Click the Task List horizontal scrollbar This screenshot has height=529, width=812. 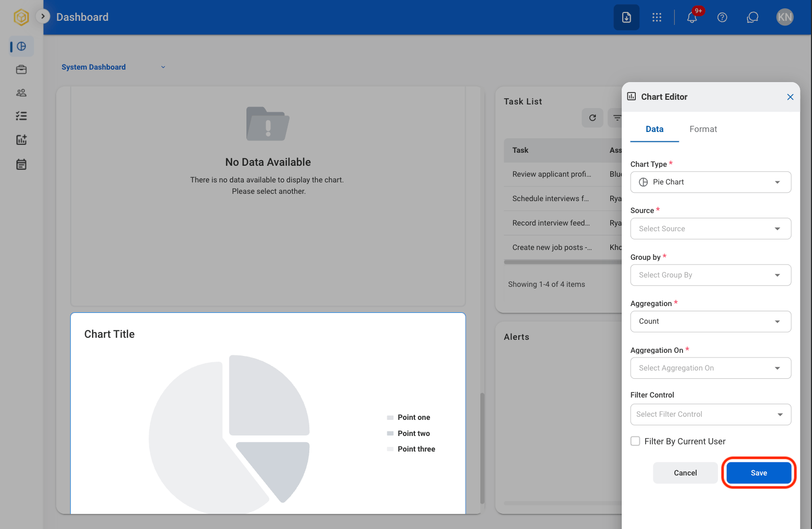(x=563, y=262)
